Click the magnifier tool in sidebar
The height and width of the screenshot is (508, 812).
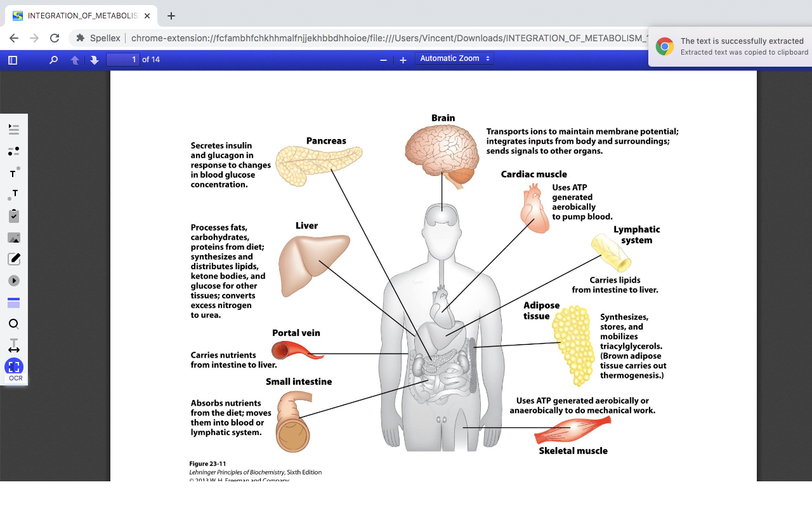click(14, 324)
